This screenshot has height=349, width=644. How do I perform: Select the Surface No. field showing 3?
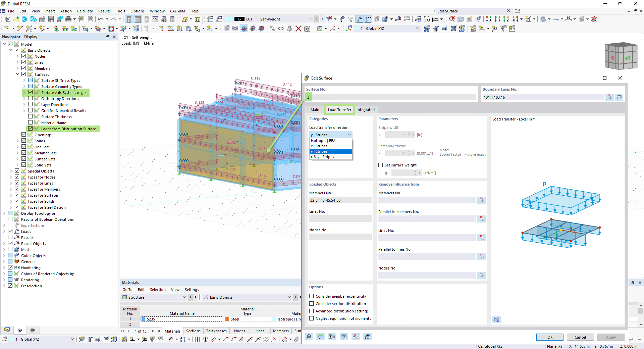coord(390,97)
